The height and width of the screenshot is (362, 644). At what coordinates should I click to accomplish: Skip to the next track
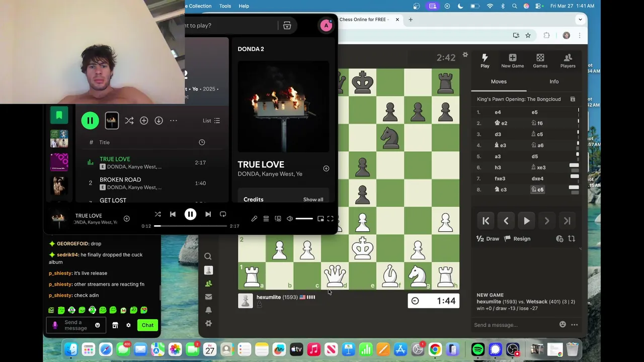pos(208,214)
